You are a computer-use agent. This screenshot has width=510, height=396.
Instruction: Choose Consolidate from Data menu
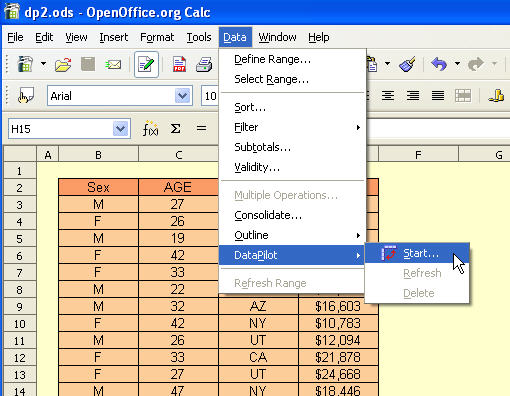pos(292,215)
